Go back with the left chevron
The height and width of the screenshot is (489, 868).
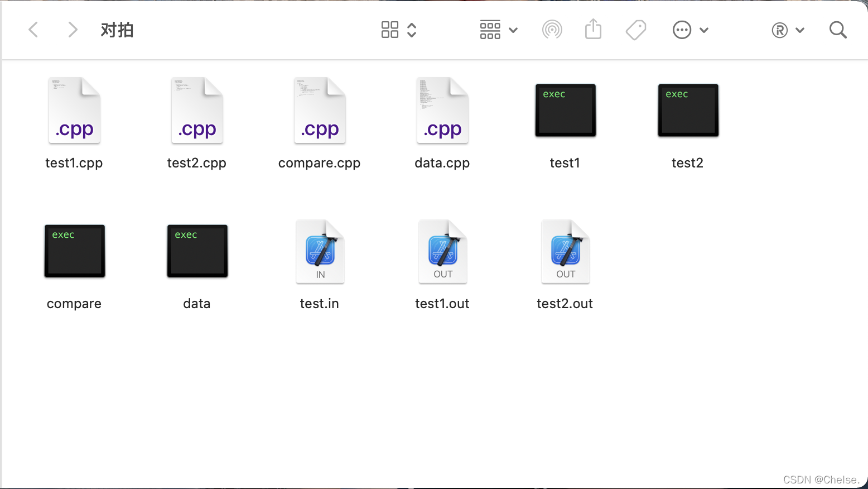click(x=33, y=30)
